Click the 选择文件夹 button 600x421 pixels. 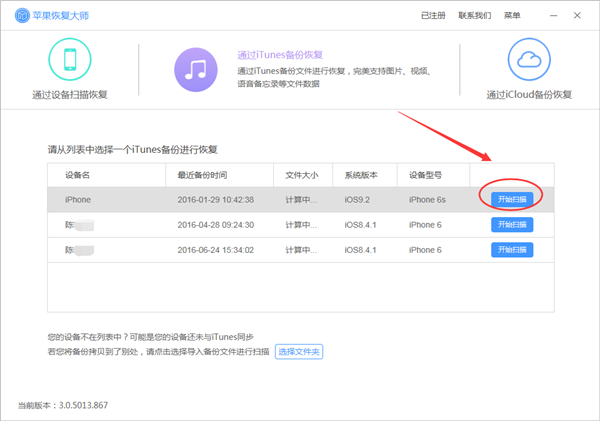pos(299,352)
